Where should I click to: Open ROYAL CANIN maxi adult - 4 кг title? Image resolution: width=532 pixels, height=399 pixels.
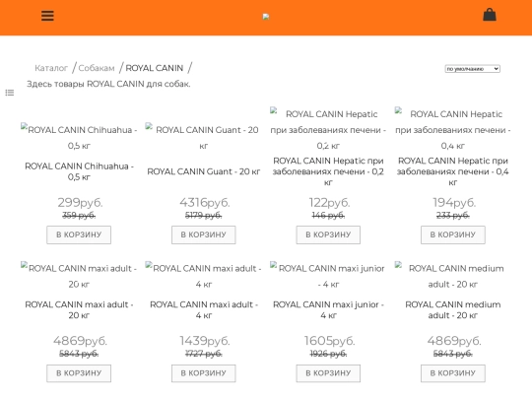204,309
